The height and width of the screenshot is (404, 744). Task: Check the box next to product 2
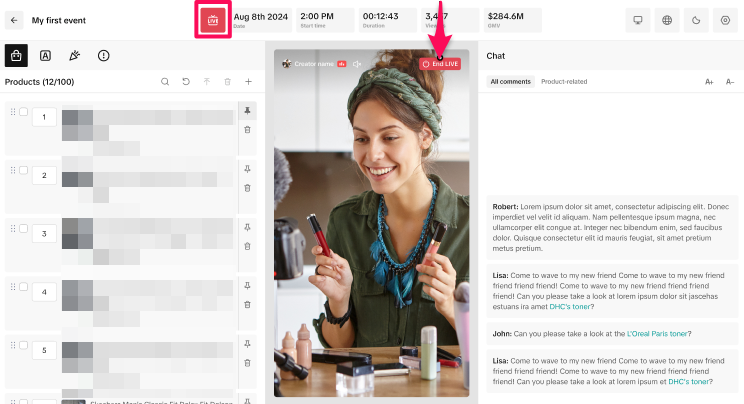[x=24, y=170]
